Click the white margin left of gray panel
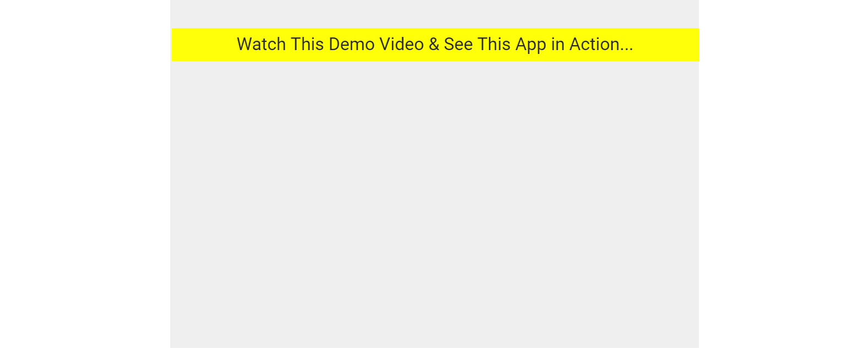 click(x=85, y=176)
